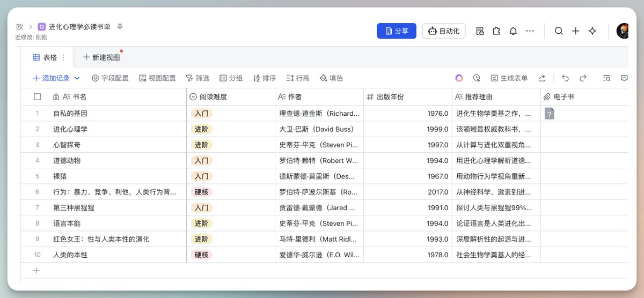Open the user profile avatar
644x298 pixels.
623,31
